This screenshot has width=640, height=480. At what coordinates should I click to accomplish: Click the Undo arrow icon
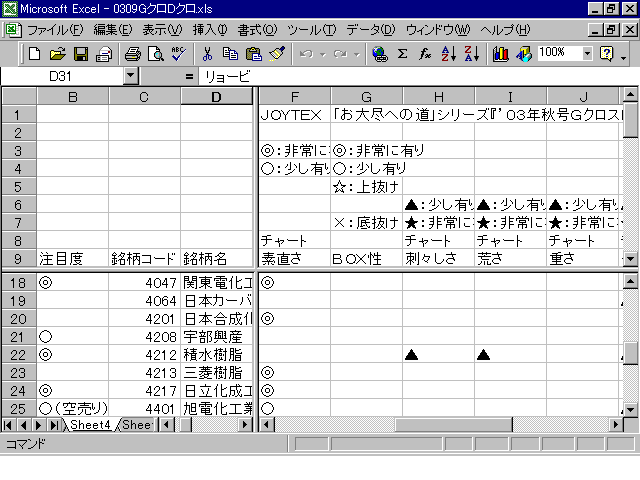tap(306, 54)
